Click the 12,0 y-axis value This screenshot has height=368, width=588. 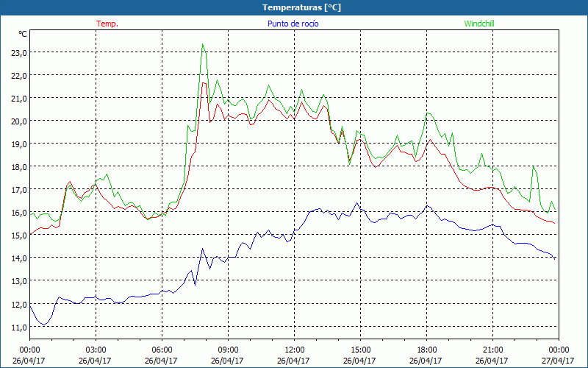point(19,304)
